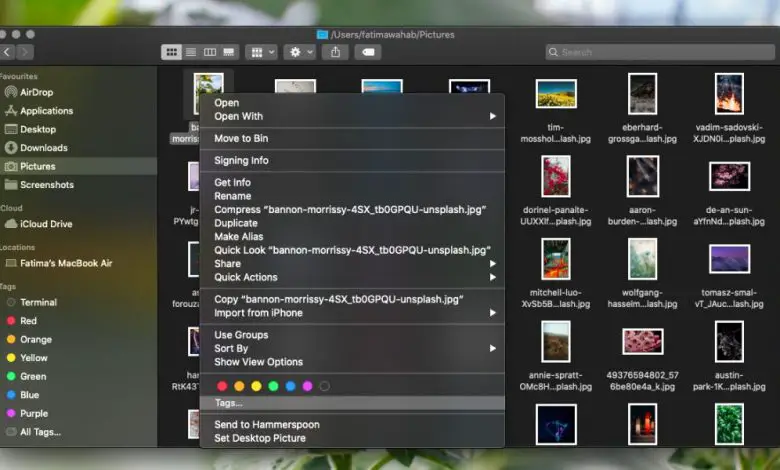
Task: Click the Share toolbar icon
Action: [x=336, y=51]
